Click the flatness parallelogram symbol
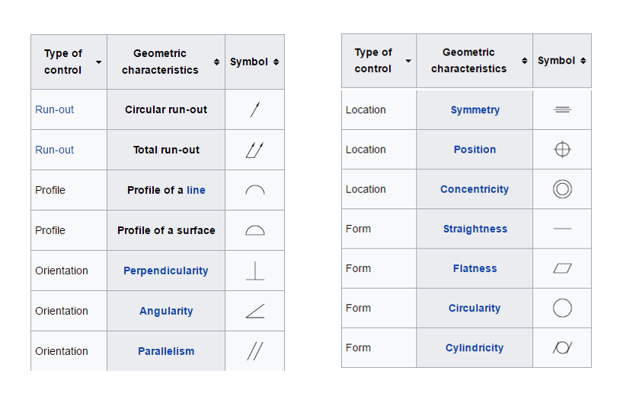The height and width of the screenshot is (402, 623). tap(562, 269)
